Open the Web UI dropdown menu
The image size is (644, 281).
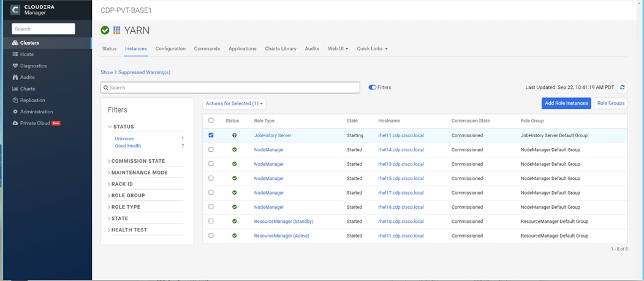[338, 48]
